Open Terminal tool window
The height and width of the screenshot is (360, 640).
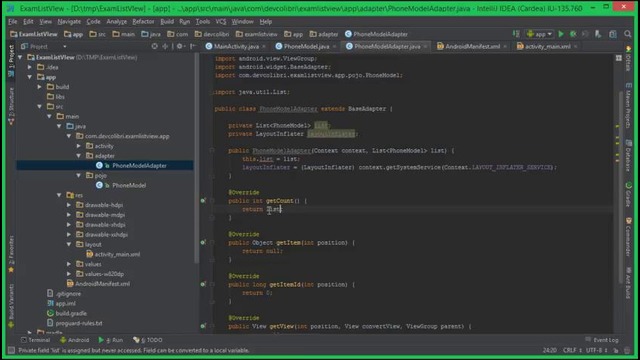(35, 340)
